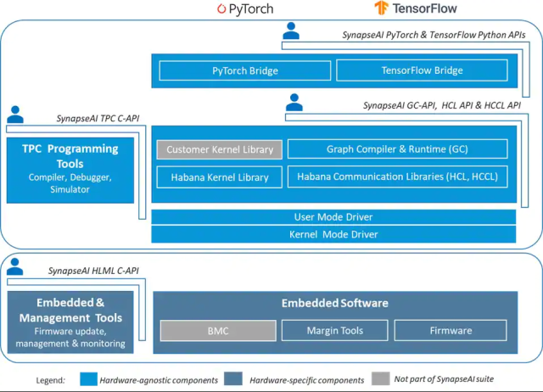This screenshot has height=392, width=543.
Task: Click the gray BMC box
Action: (x=218, y=331)
